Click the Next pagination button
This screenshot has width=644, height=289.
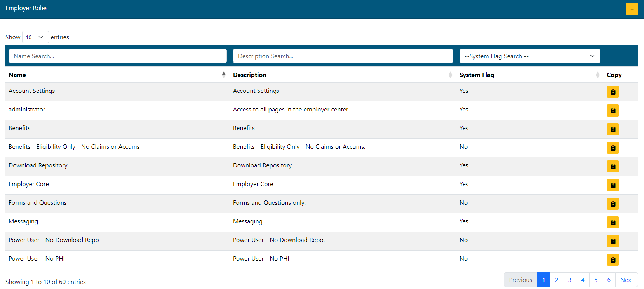(x=626, y=280)
